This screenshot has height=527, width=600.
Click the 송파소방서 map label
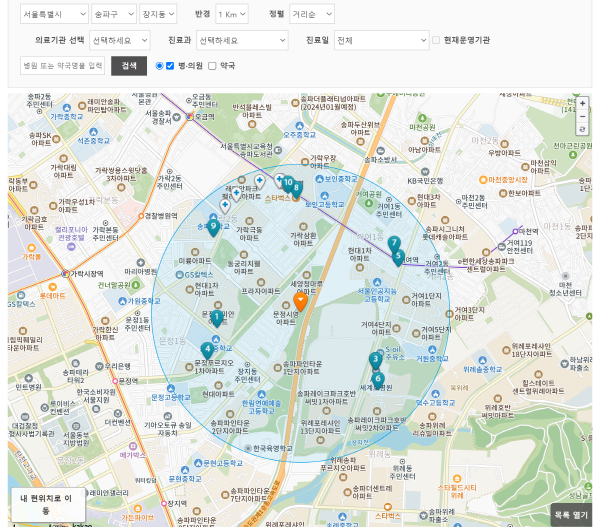[380, 160]
